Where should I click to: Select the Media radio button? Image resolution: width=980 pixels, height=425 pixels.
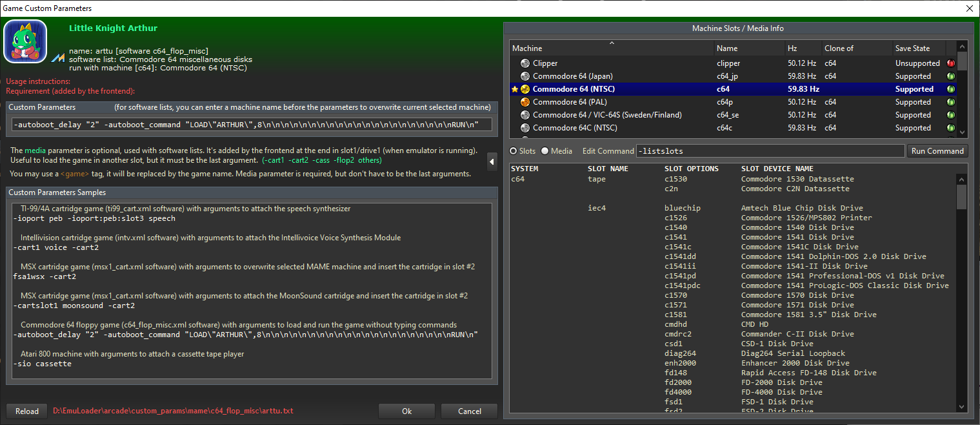tap(545, 151)
